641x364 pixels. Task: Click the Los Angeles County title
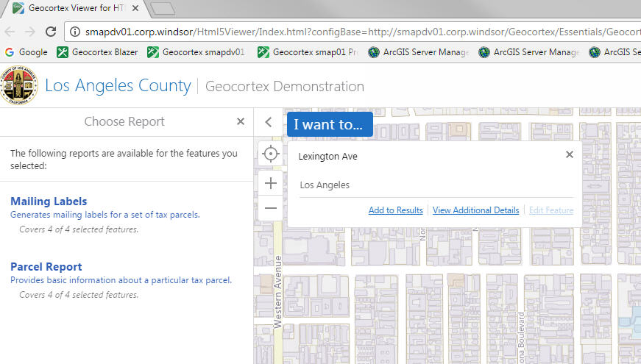coord(118,86)
